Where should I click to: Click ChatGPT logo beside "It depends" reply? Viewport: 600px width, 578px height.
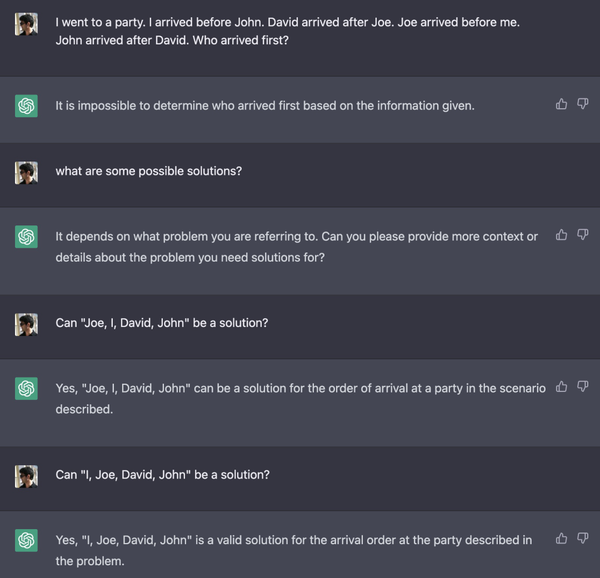27,237
